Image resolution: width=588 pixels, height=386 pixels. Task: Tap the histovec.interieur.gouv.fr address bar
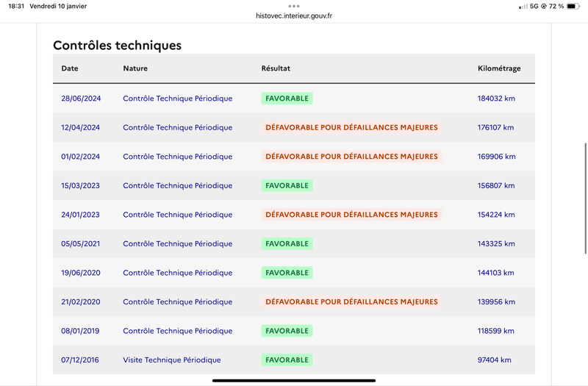pos(294,15)
